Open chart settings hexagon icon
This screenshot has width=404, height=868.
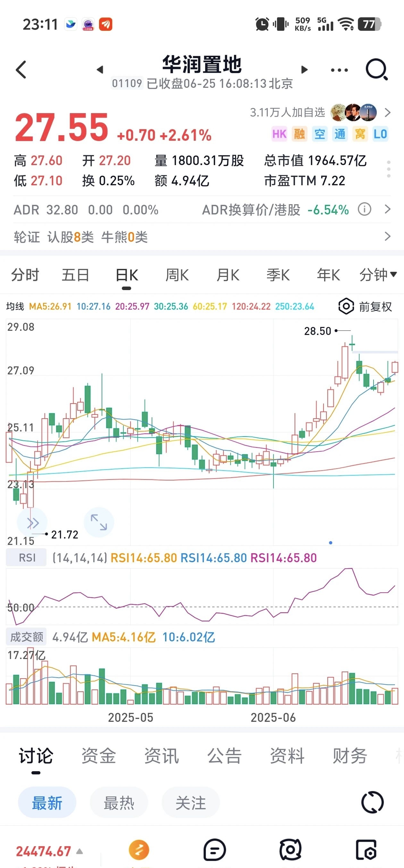346,306
